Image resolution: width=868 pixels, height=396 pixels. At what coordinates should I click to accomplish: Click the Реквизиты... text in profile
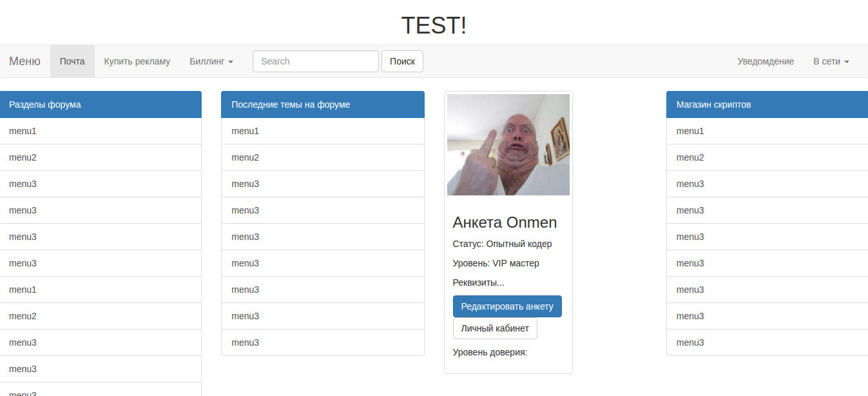(478, 282)
